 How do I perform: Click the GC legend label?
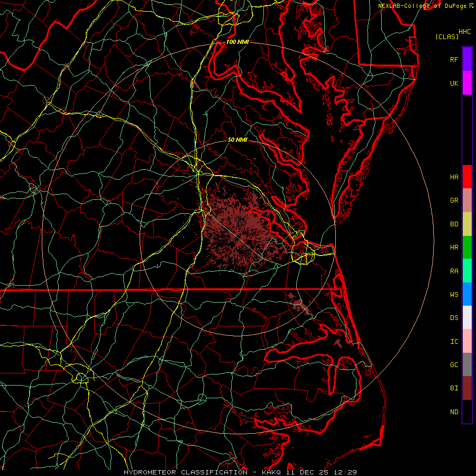click(454, 365)
